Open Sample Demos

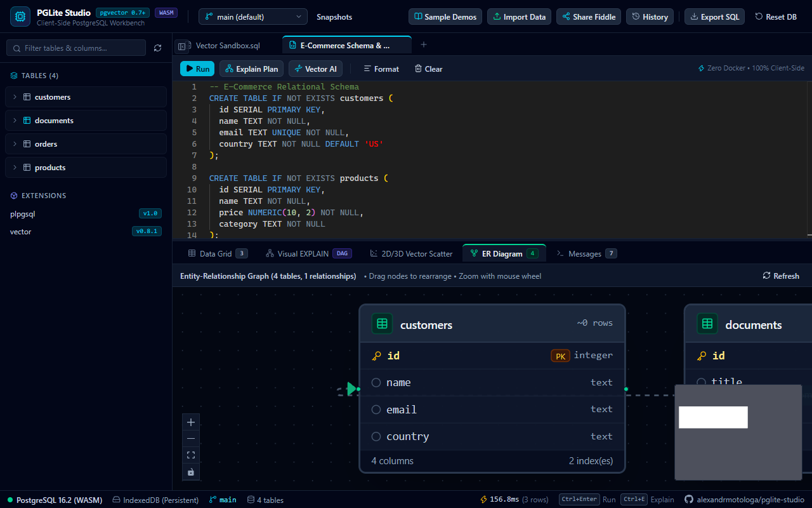click(445, 17)
